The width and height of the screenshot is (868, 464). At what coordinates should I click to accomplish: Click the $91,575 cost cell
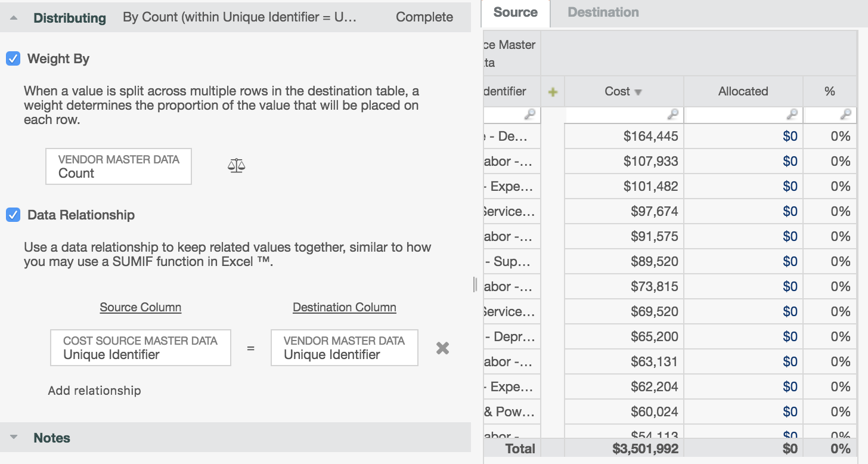(624, 236)
